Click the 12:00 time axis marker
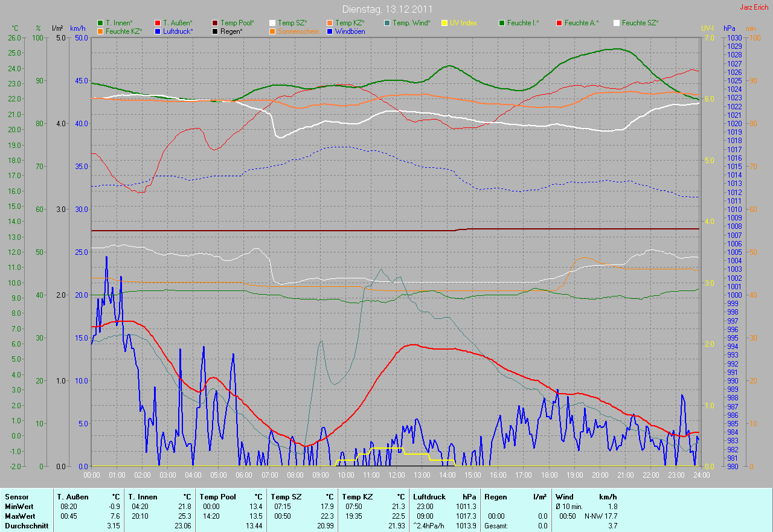Image resolution: width=773 pixels, height=532 pixels. (396, 475)
